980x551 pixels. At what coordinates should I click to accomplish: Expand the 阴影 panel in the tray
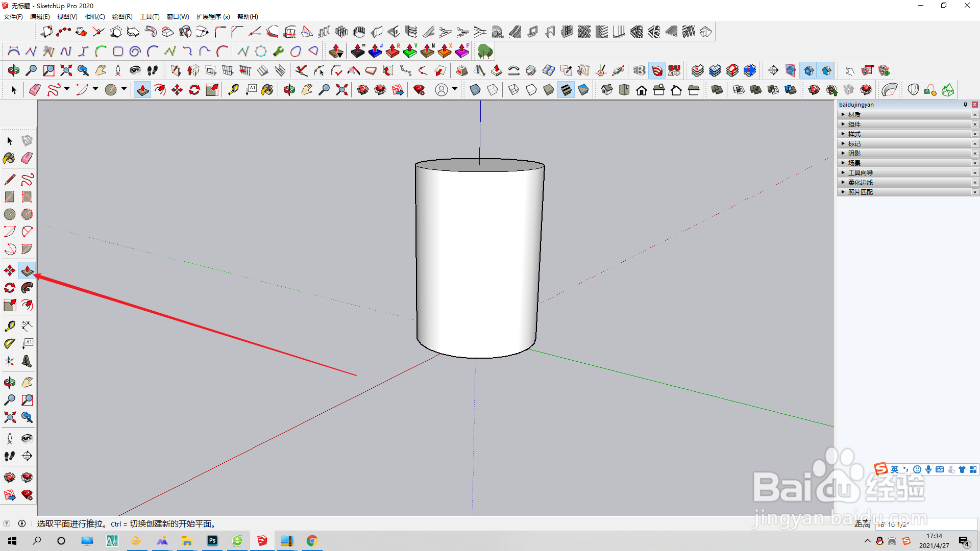854,153
